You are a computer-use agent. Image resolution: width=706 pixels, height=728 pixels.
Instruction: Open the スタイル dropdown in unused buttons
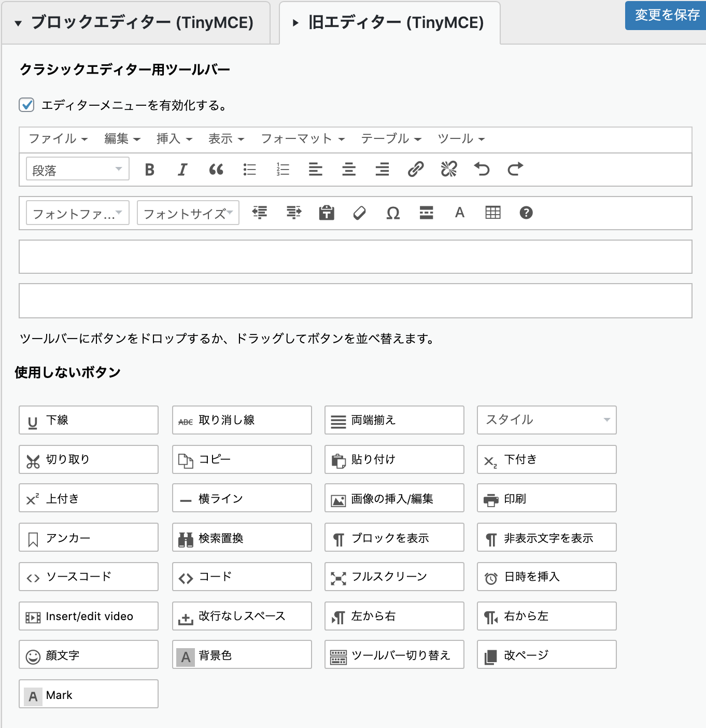click(x=547, y=420)
